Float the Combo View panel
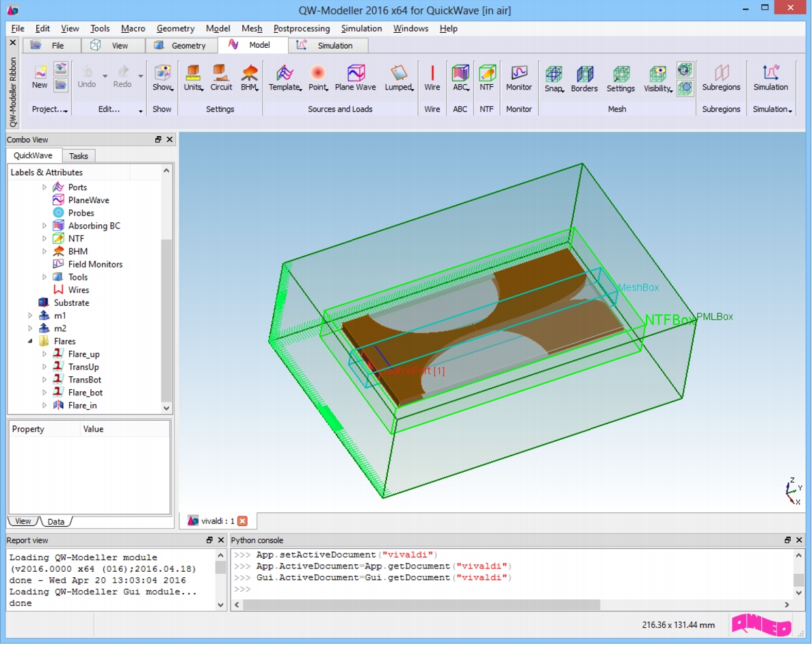 click(159, 140)
